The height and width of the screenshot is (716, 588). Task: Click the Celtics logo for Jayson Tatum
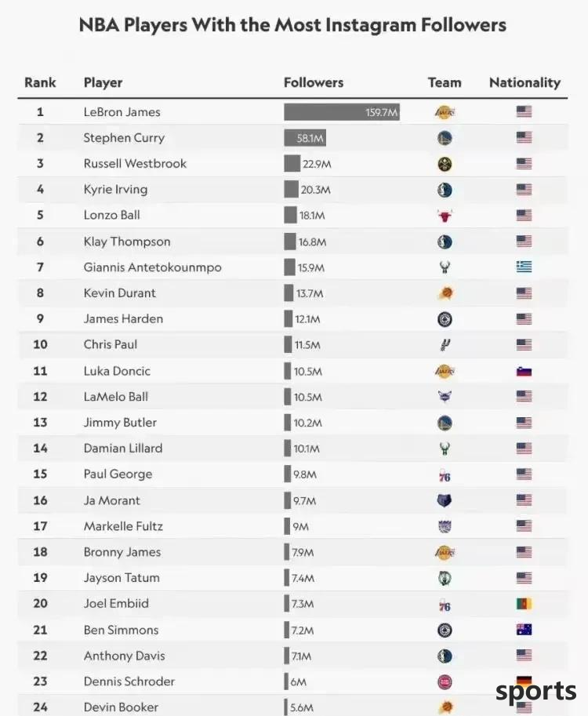coord(445,578)
